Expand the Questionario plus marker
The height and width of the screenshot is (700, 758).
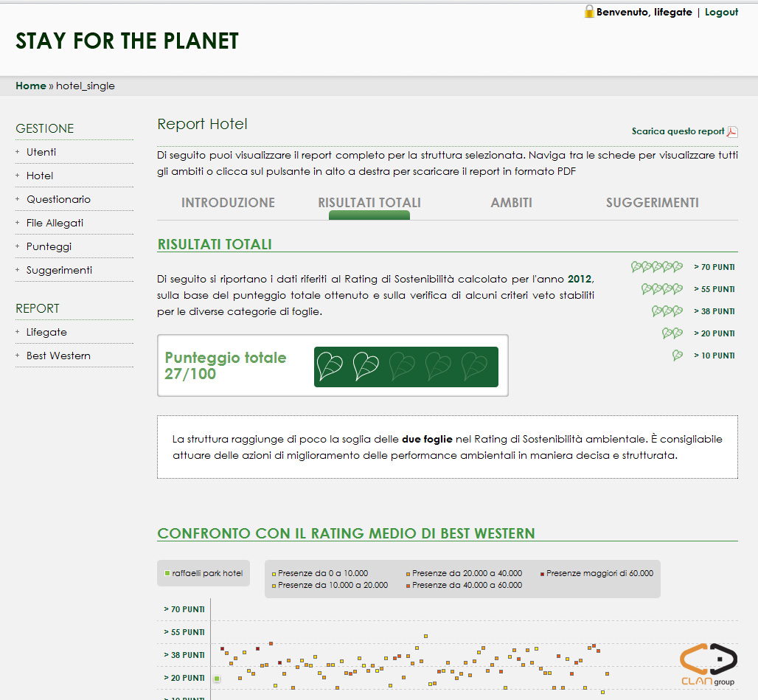coord(18,199)
